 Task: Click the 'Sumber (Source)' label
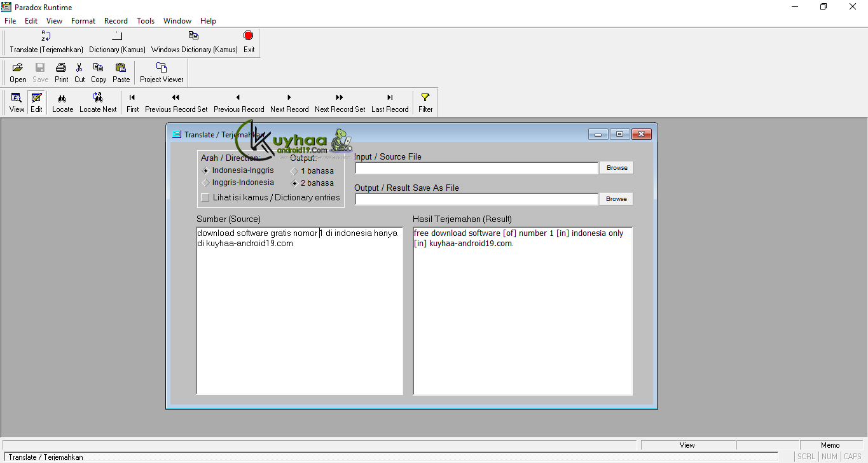(228, 219)
